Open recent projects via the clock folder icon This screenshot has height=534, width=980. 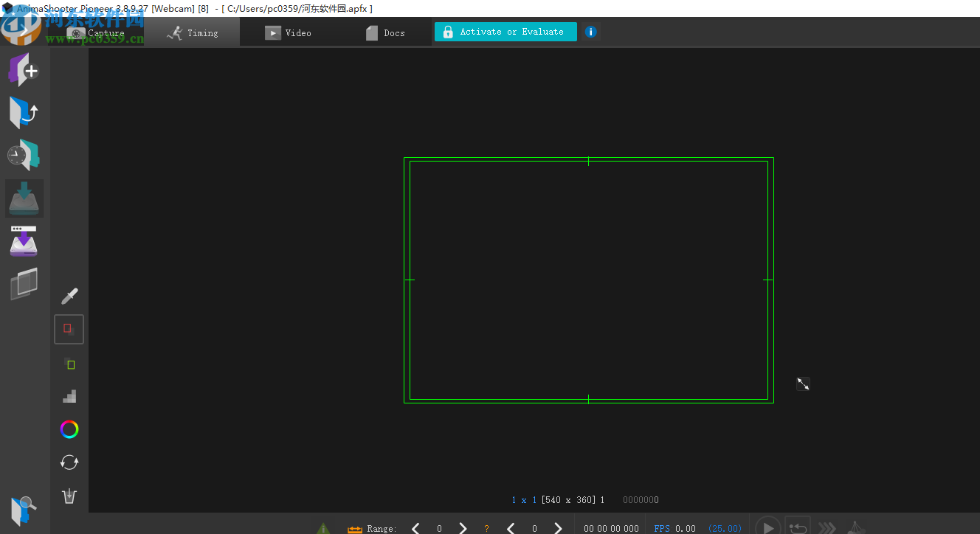(x=24, y=155)
